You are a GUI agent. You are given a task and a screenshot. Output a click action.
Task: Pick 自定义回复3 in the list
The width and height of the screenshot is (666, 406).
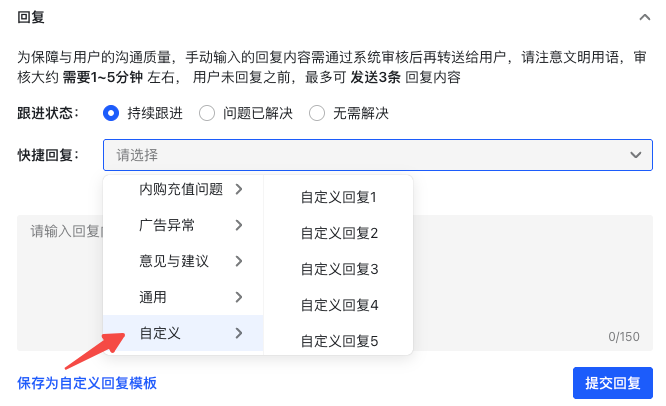(x=339, y=269)
